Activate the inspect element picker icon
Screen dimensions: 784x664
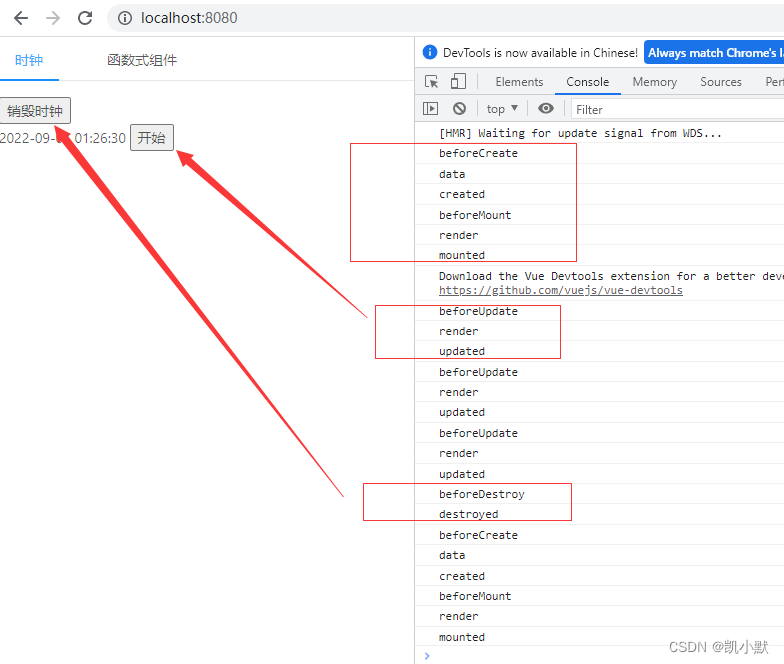pyautogui.click(x=432, y=82)
